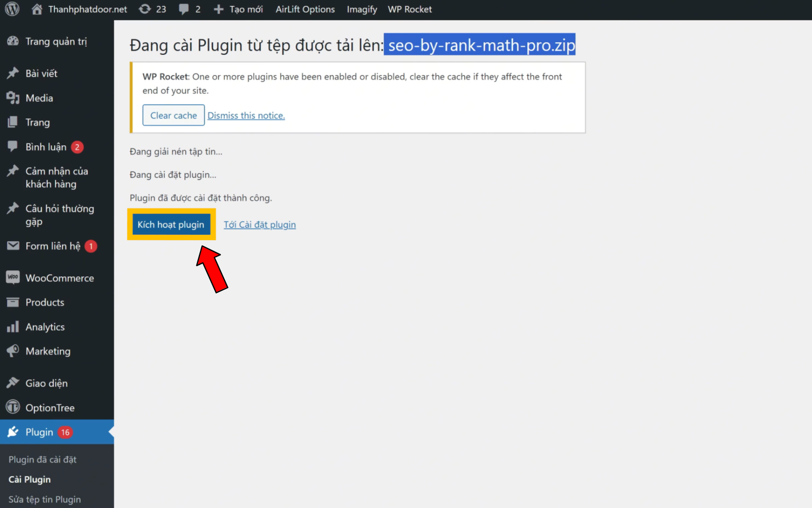Click the Kích hoạt plugin button

(x=171, y=224)
